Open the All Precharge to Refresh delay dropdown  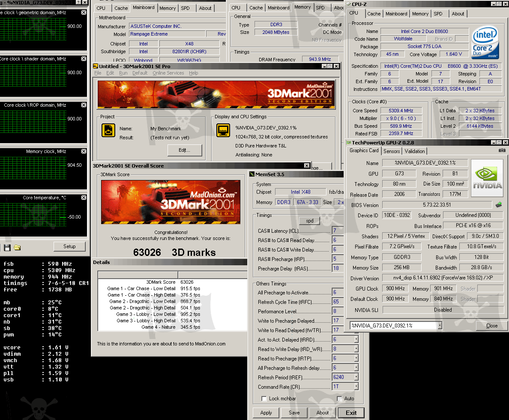[356, 368]
